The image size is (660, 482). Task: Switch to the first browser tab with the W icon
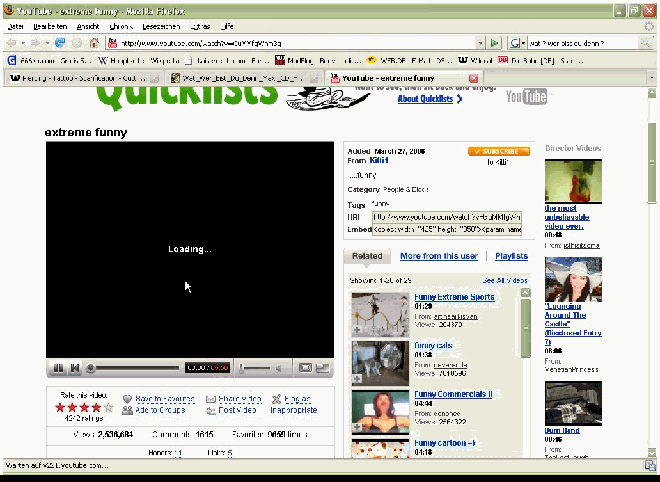82,78
